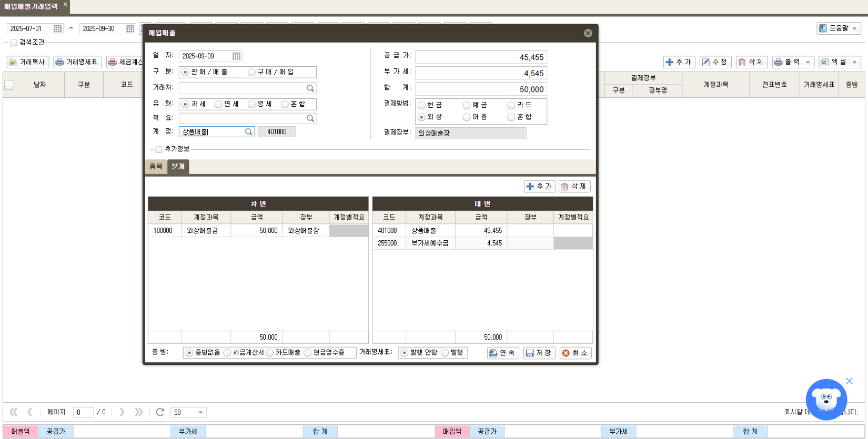The height and width of the screenshot is (439, 868).
Task: Select 발행 안함 statement radio
Action: pos(404,353)
